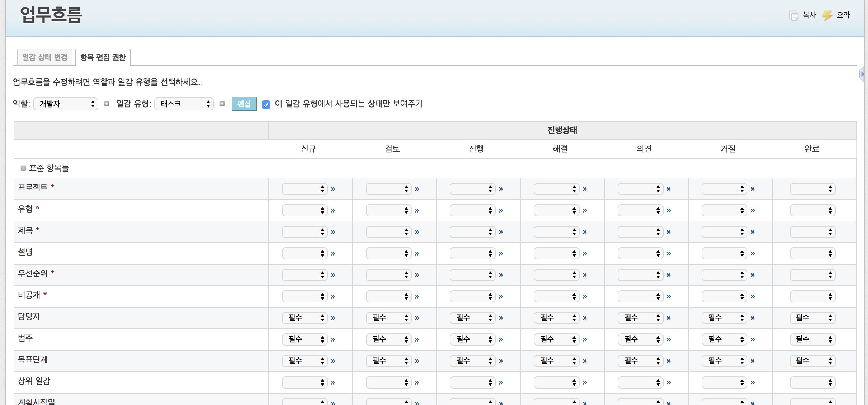Click the 복사 (copy) icon
The image size is (868, 405).
click(793, 15)
